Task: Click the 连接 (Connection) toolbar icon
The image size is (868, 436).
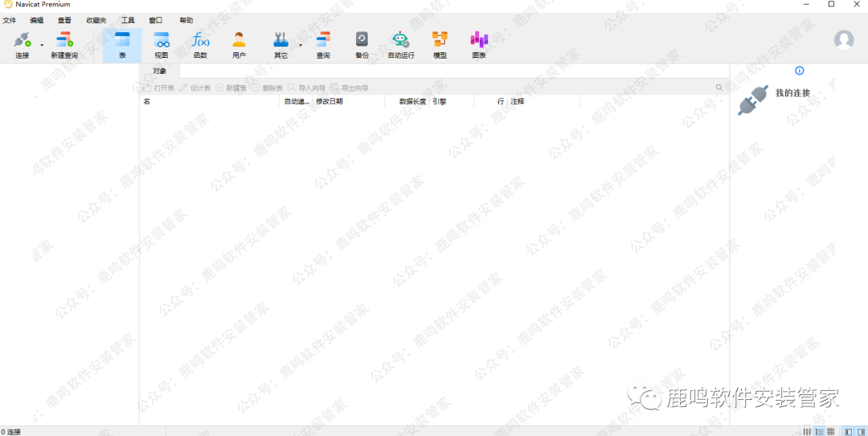Action: click(22, 43)
